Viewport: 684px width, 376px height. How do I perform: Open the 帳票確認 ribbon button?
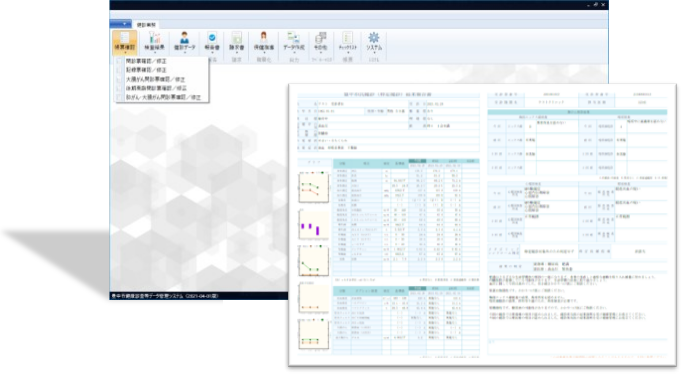125,42
